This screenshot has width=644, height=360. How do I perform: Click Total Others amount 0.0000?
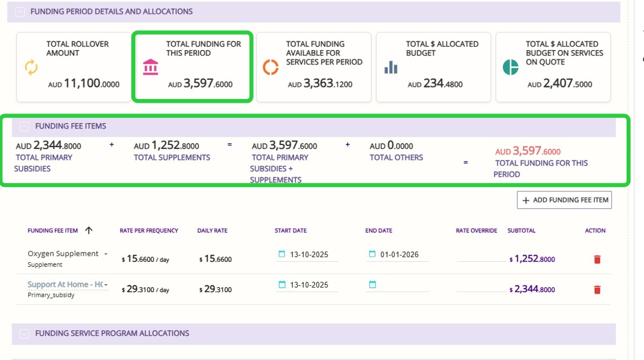[x=392, y=145]
